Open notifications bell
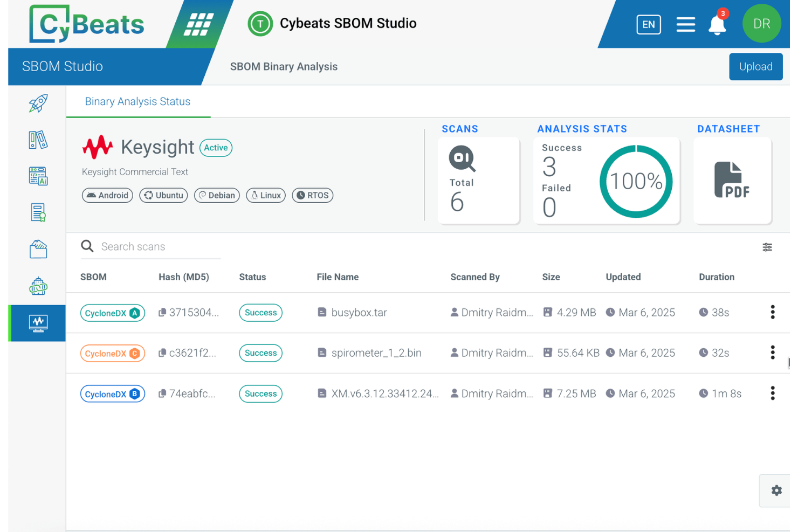 (x=717, y=24)
